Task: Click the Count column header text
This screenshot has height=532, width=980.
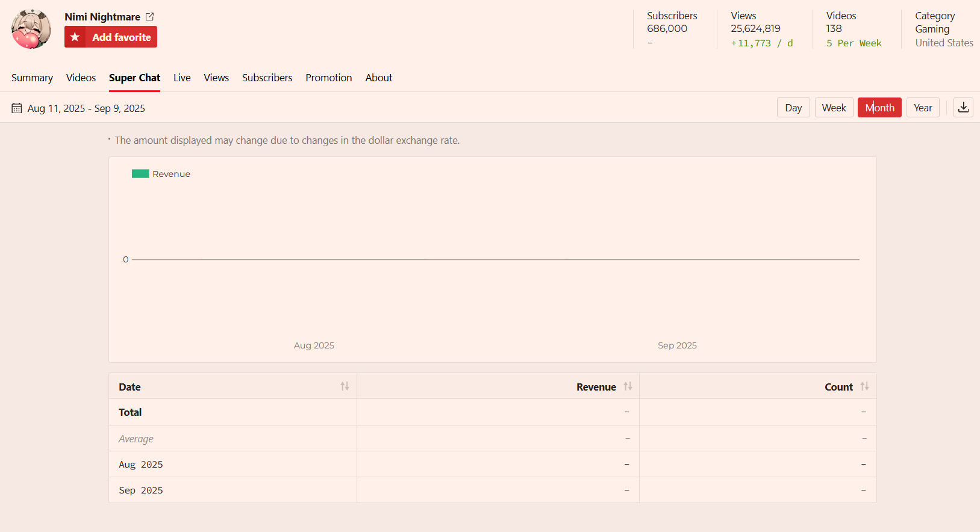Action: click(838, 387)
